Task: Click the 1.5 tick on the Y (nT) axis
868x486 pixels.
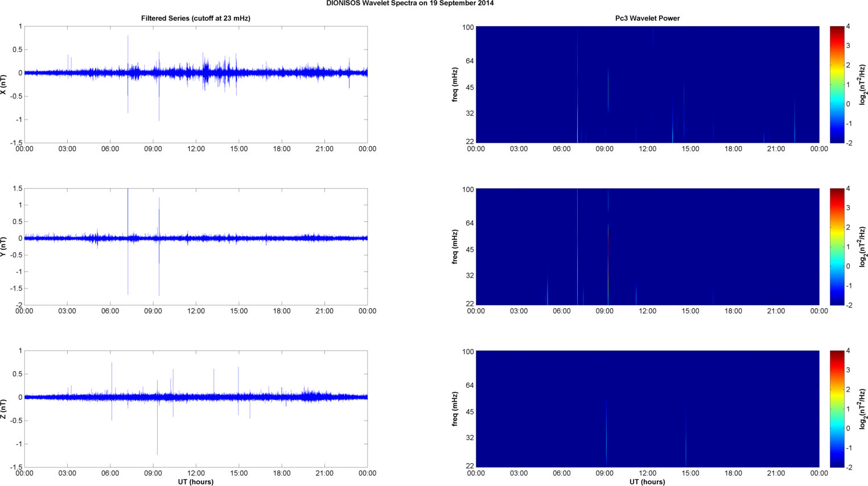Action: (17, 188)
